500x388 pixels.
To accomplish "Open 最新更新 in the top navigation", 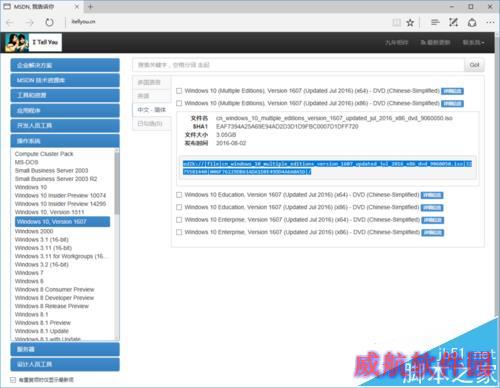I will [435, 43].
